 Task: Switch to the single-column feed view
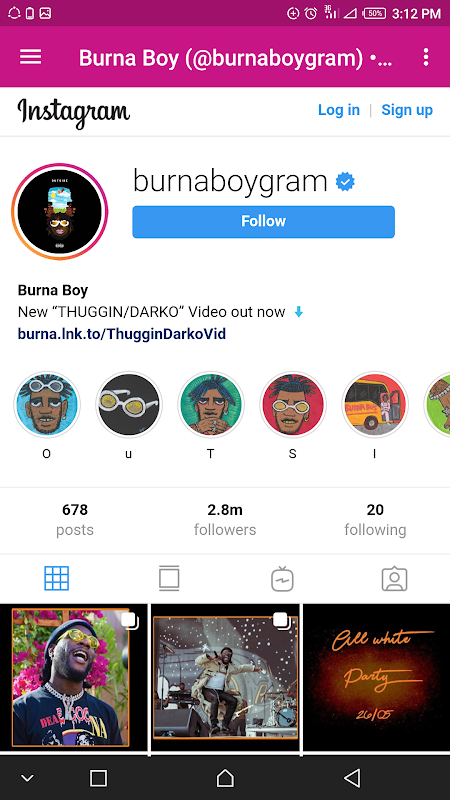(x=169, y=579)
